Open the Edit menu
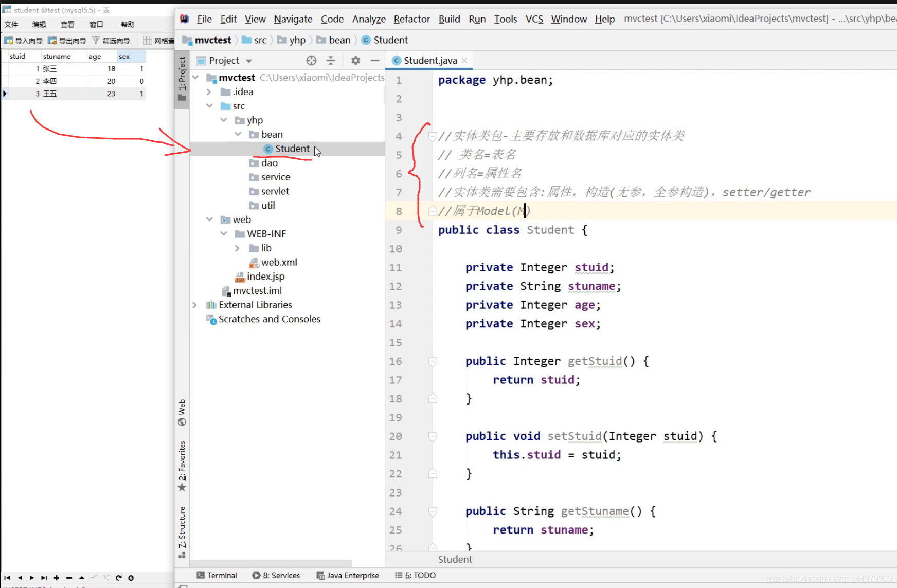Image resolution: width=897 pixels, height=588 pixels. 228,19
